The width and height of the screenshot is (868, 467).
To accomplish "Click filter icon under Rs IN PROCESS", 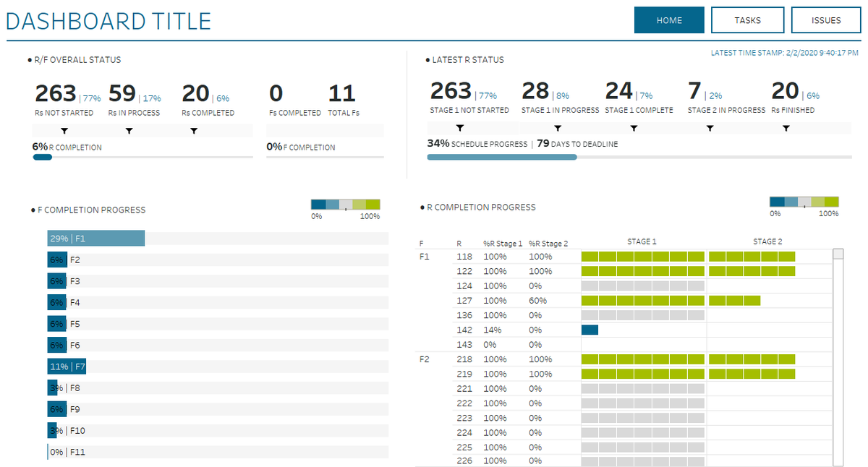I will click(x=129, y=131).
